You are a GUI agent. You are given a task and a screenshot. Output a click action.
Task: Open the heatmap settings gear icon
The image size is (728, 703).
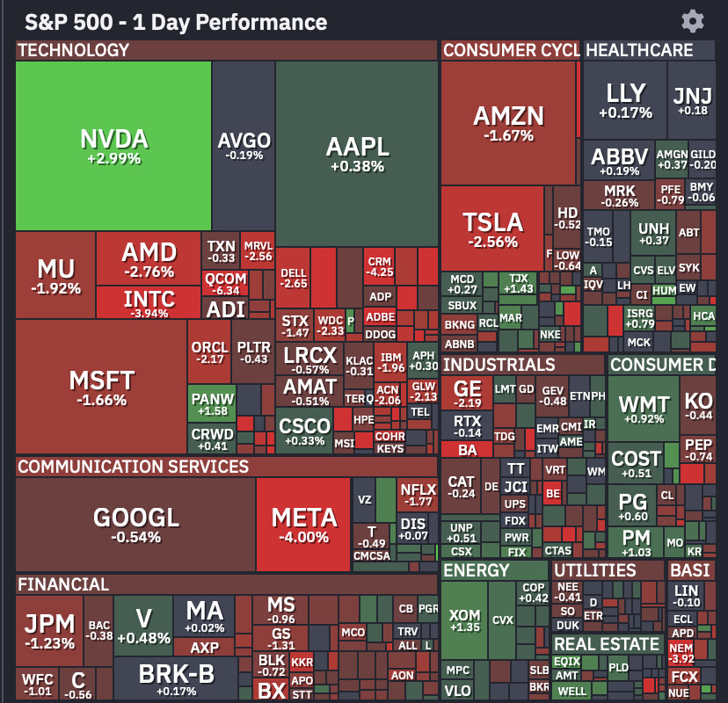(x=692, y=21)
